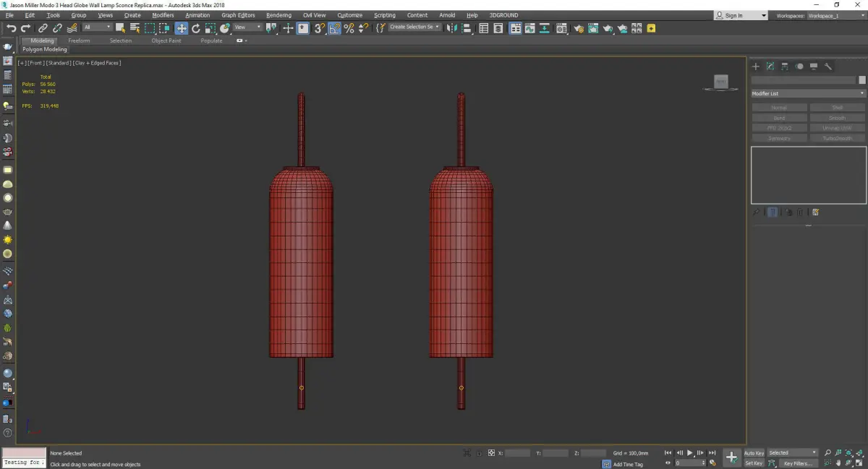Open the Utilities wrench panel tab

[828, 66]
